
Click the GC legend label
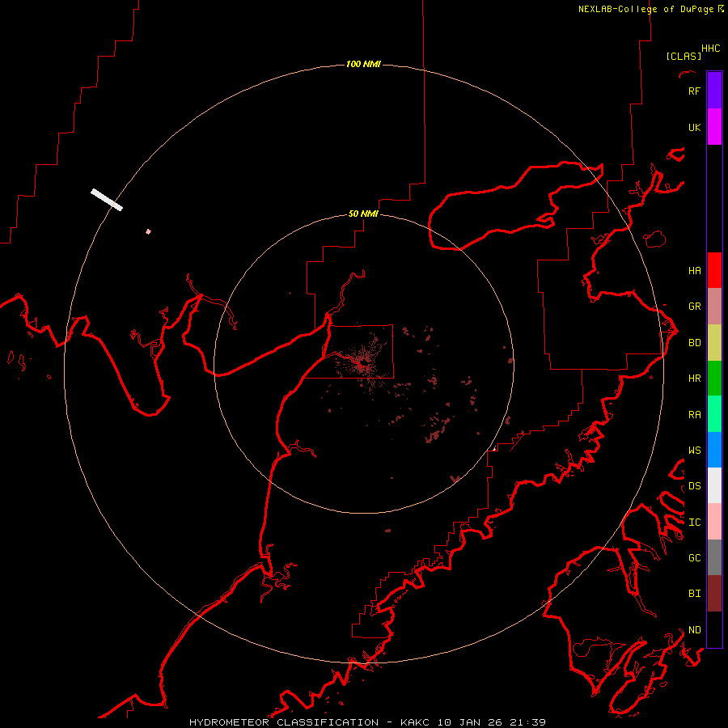[x=694, y=557]
